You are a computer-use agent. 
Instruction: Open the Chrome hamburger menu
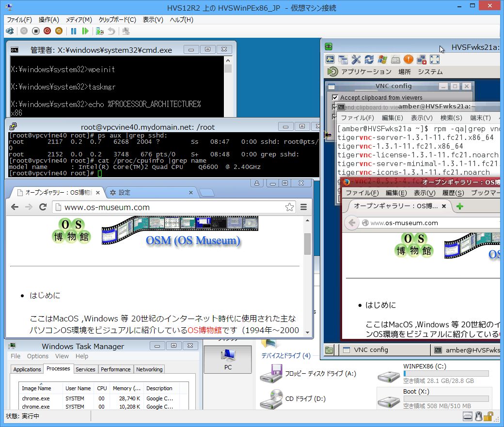pyautogui.click(x=303, y=207)
